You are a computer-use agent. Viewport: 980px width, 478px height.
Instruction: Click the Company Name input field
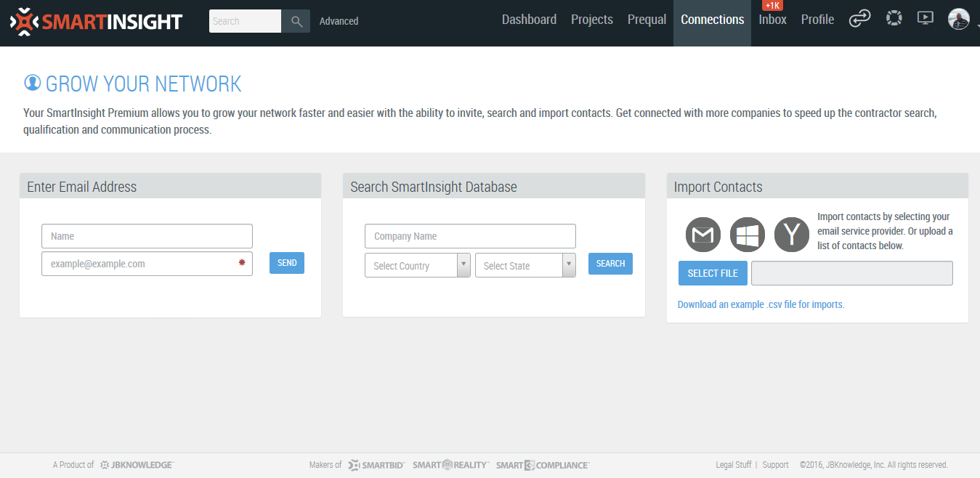(x=470, y=236)
